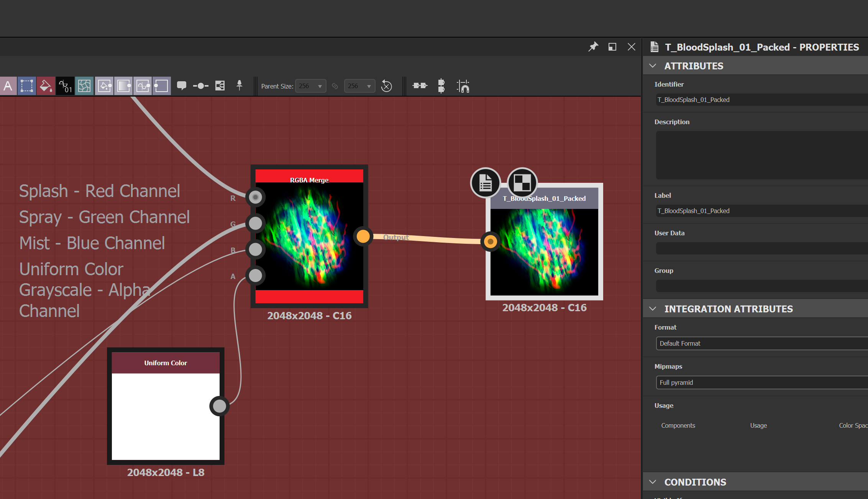Align nodes vertically icon
Screen dimensions: 868x499
(441, 85)
